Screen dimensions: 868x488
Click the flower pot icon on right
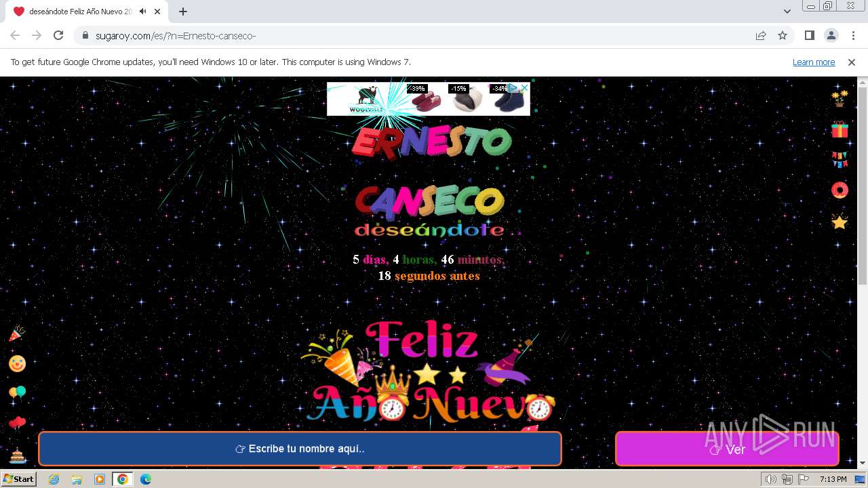(840, 99)
